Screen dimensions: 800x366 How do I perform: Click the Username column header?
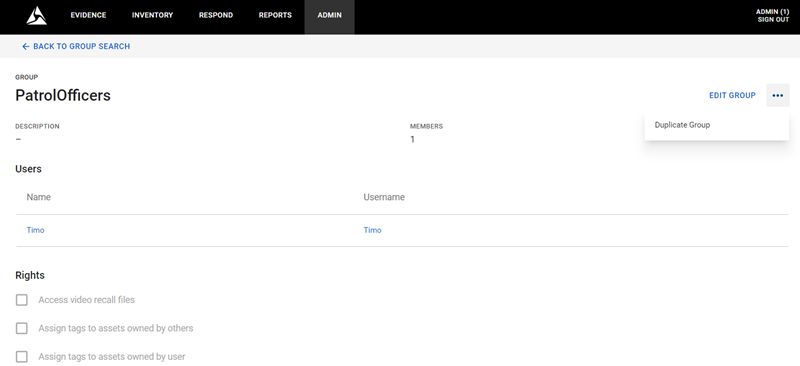(384, 197)
